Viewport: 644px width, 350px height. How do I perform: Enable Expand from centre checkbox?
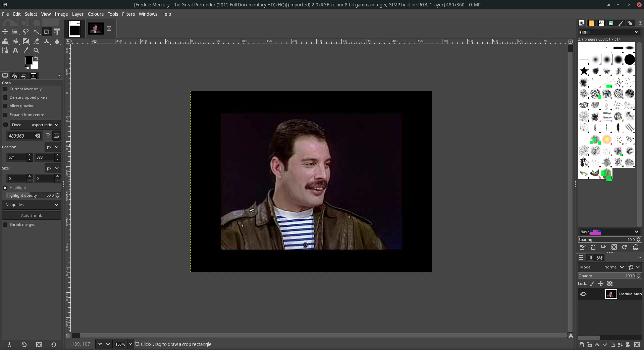(x=5, y=115)
